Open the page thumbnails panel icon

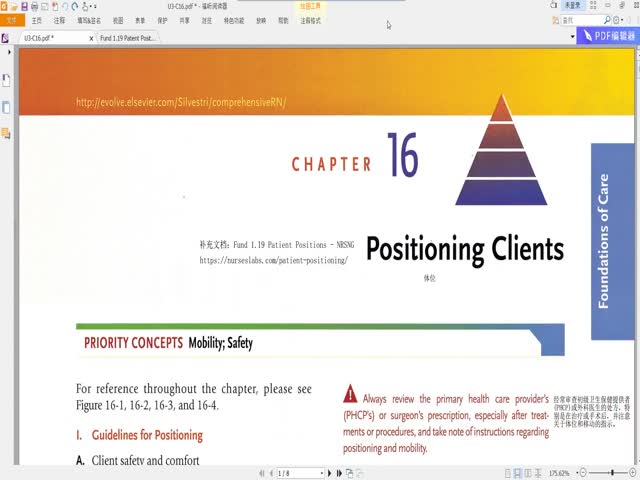(6, 107)
